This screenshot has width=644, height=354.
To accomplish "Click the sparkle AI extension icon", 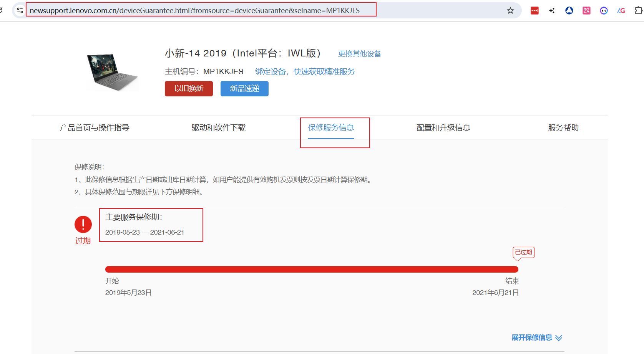I will 552,11.
